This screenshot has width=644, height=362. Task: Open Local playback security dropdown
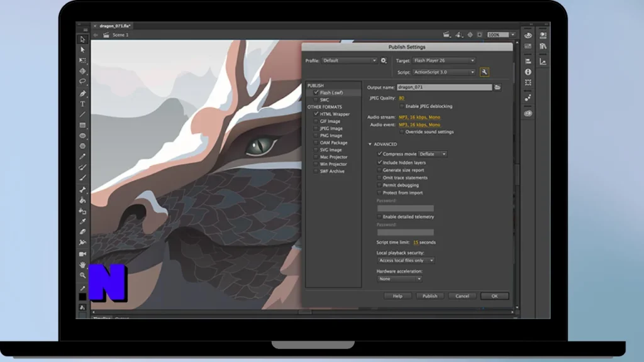coord(406,261)
